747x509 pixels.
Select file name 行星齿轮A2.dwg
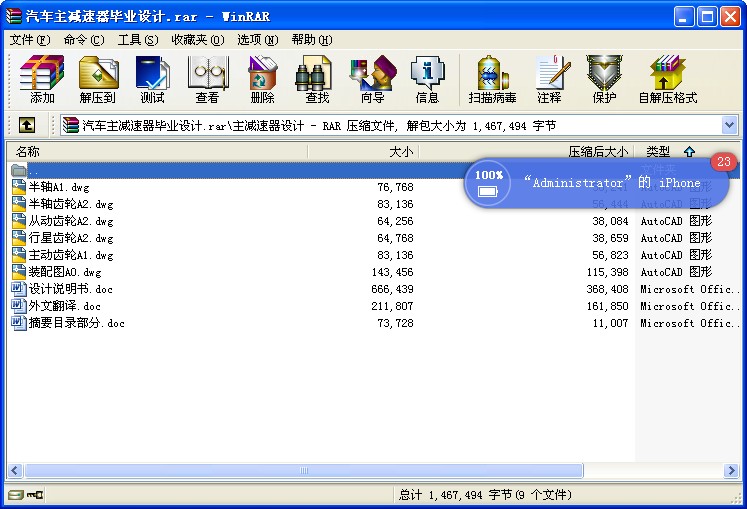click(71, 238)
